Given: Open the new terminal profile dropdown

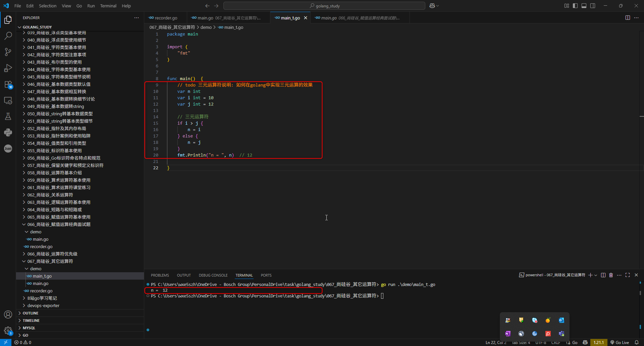Looking at the screenshot, I should click(x=596, y=275).
